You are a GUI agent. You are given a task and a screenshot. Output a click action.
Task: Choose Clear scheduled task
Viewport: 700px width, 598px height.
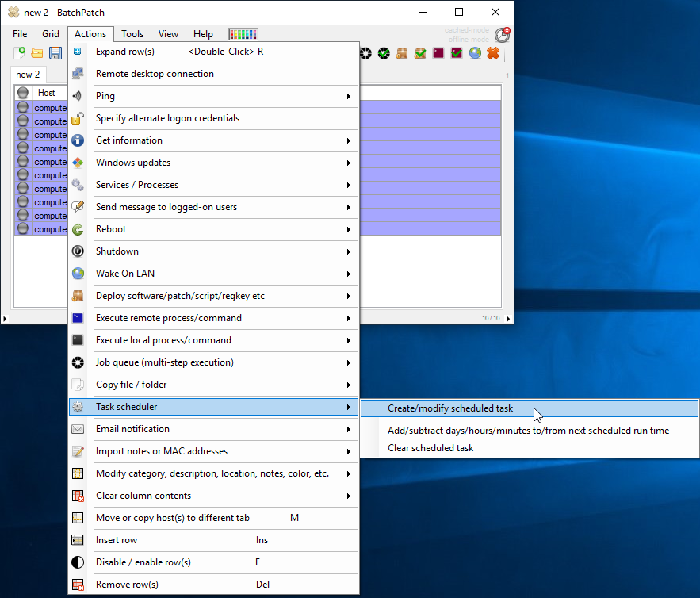[530, 448]
